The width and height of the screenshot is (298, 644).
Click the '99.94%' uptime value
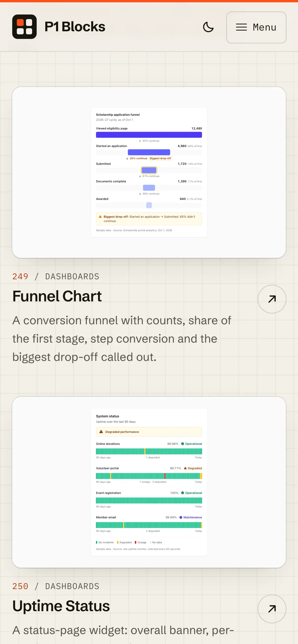tap(171, 517)
